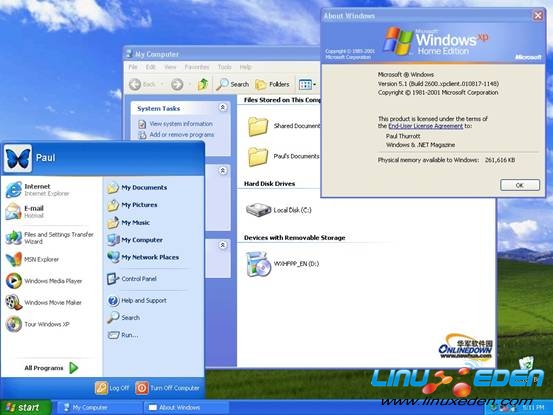553x415 pixels.
Task: Select Paul's Documents folder
Action: pyautogui.click(x=284, y=156)
